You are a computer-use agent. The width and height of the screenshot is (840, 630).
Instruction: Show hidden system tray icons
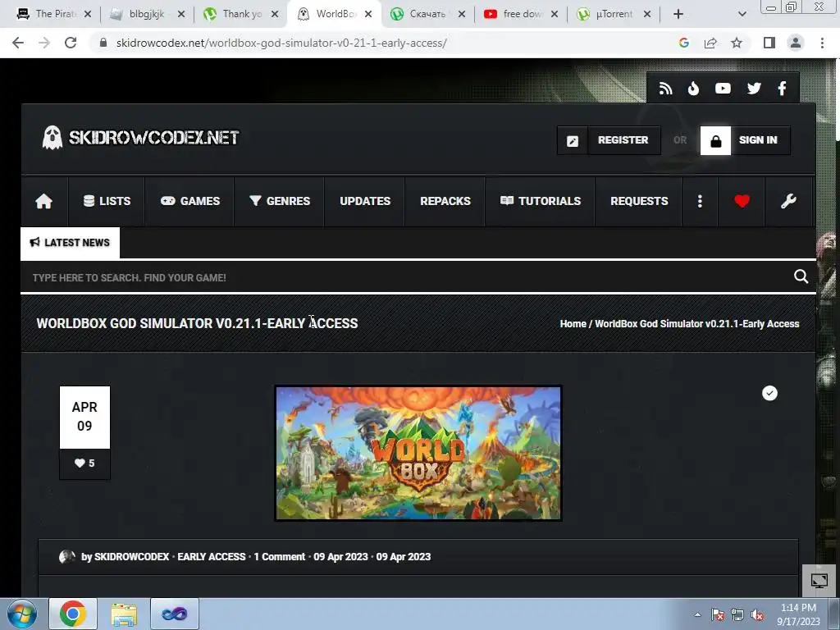697,614
